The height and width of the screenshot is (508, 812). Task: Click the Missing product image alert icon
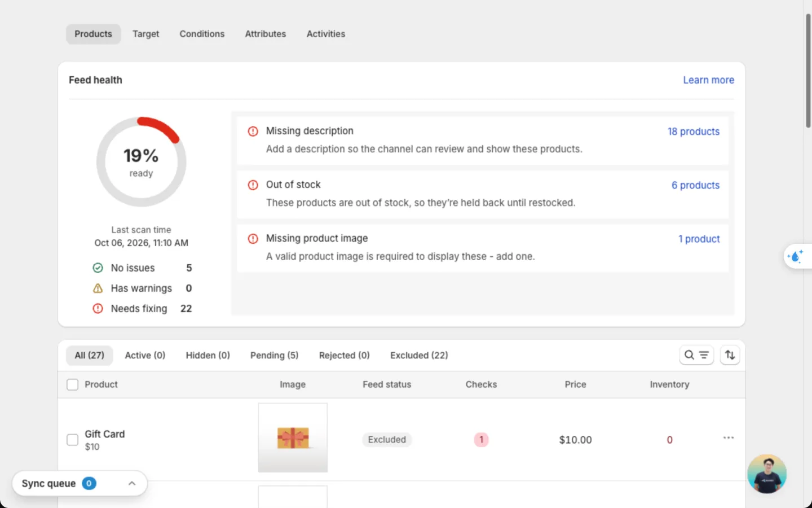[x=253, y=239]
